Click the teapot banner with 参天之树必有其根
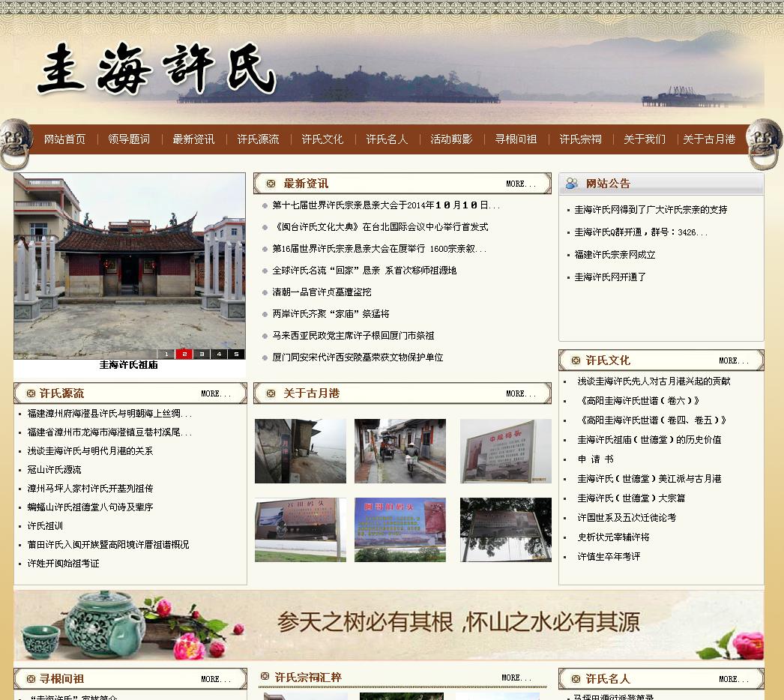Screen dimensions: 784x700 [x=388, y=624]
